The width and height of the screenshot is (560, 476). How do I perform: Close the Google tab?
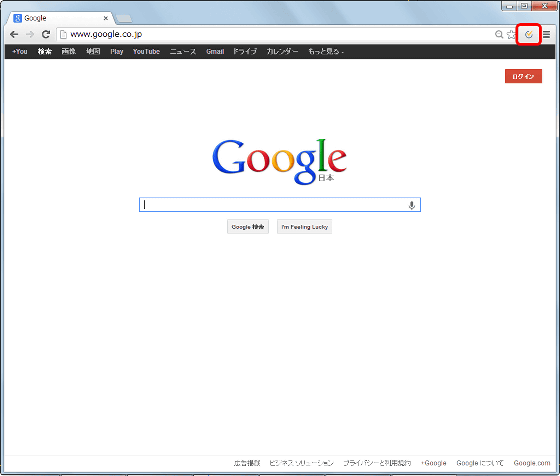pos(106,18)
